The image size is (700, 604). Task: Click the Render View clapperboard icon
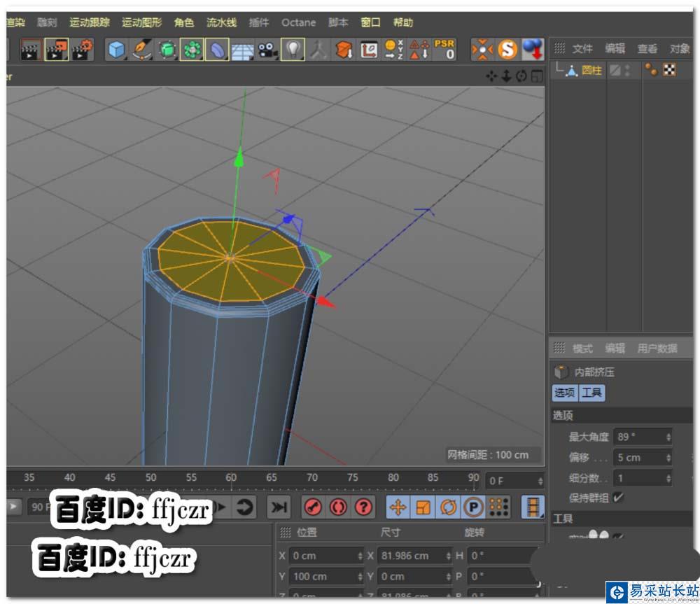pos(31,50)
